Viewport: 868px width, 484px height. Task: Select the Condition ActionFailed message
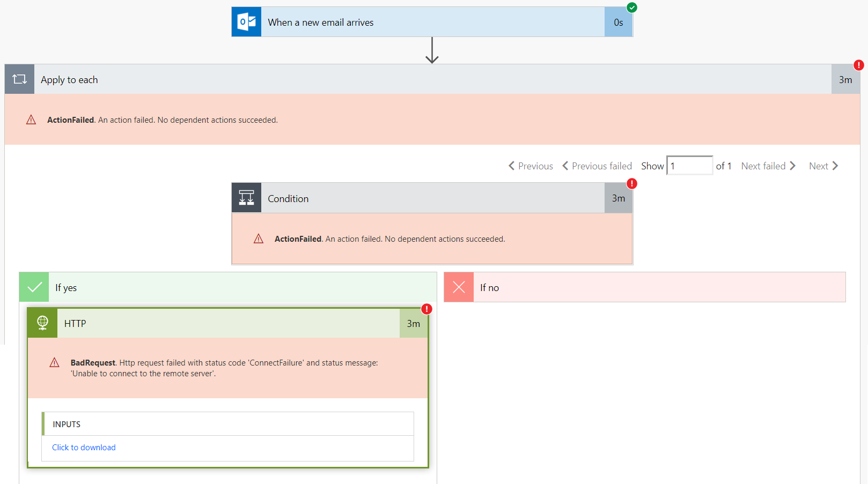pyautogui.click(x=390, y=239)
